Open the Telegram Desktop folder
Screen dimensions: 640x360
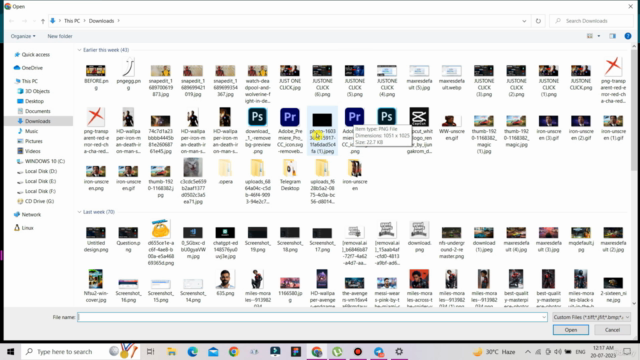click(290, 175)
